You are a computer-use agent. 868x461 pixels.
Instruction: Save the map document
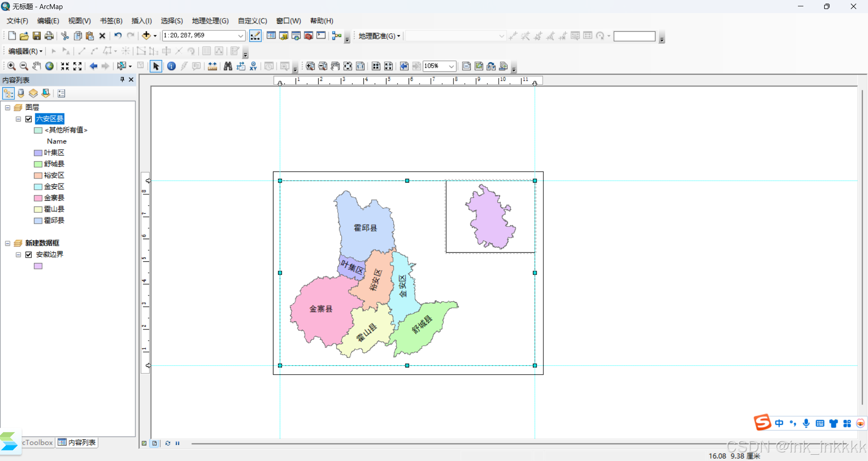[37, 36]
